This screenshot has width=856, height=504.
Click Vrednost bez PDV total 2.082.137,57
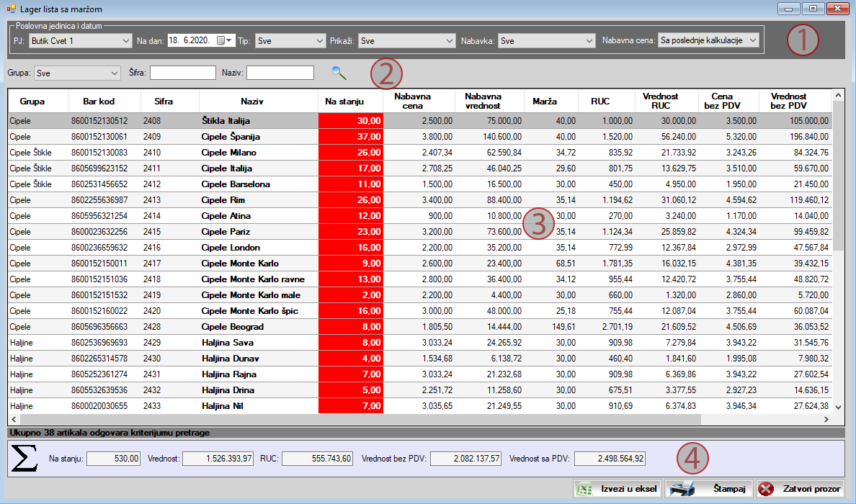point(465,458)
